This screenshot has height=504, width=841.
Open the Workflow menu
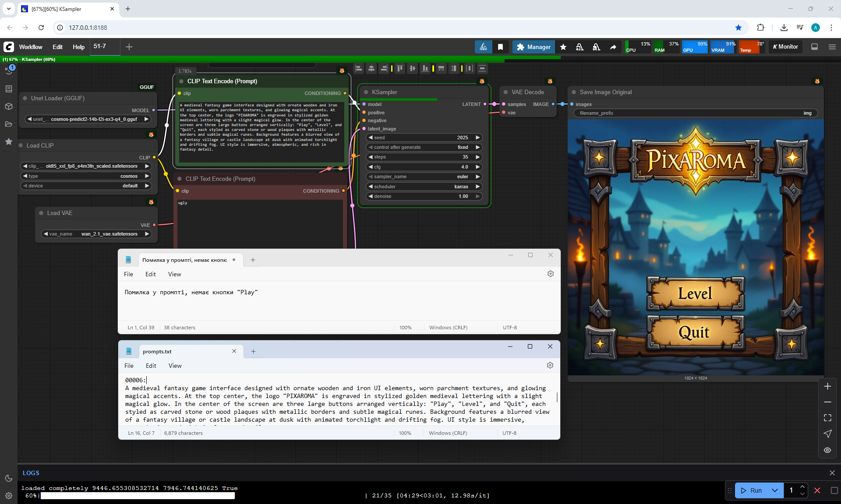(x=31, y=47)
